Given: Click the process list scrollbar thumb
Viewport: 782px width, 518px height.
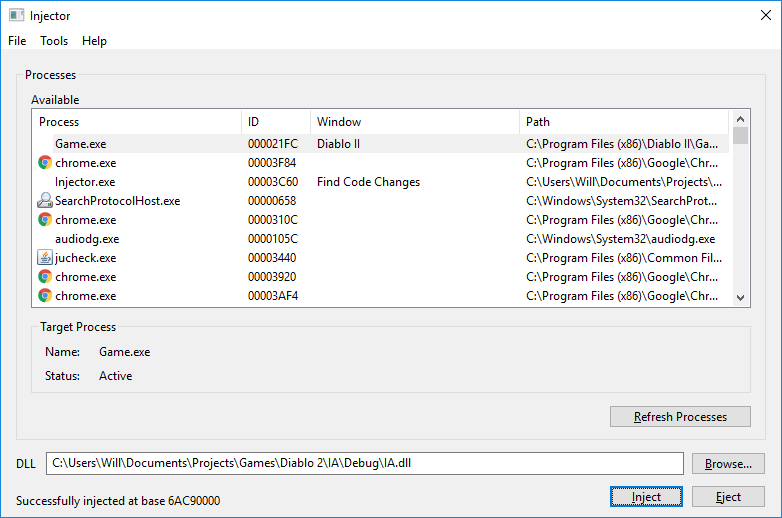Looking at the screenshot, I should point(741,136).
